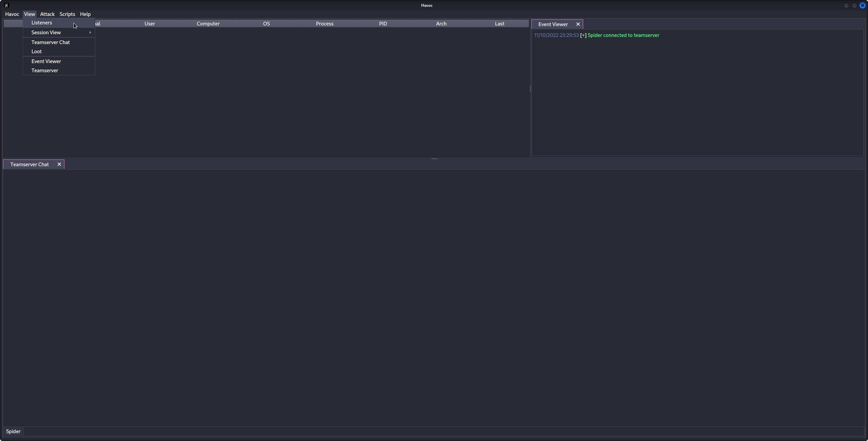Click the Last column header
868x441 pixels.
499,24
